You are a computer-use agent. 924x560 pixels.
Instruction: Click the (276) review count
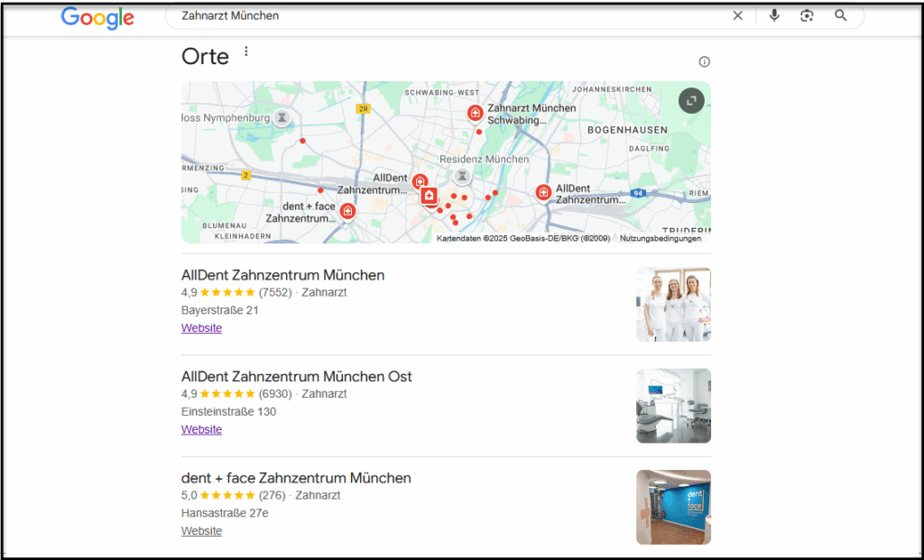tap(273, 495)
